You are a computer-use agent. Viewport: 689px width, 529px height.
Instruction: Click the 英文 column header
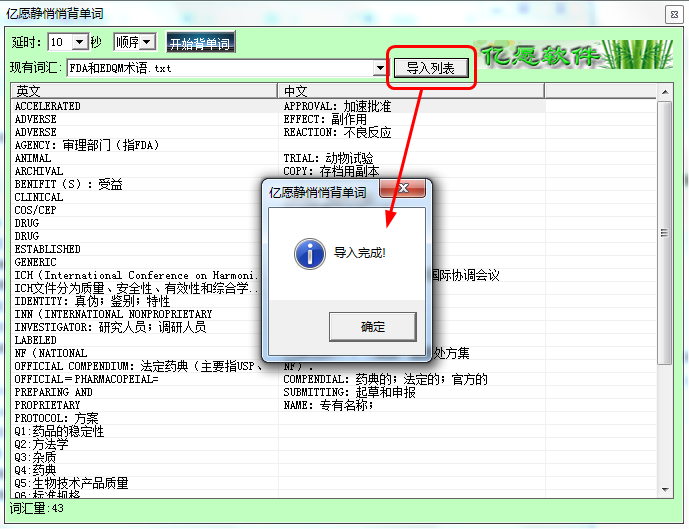pyautogui.click(x=144, y=91)
